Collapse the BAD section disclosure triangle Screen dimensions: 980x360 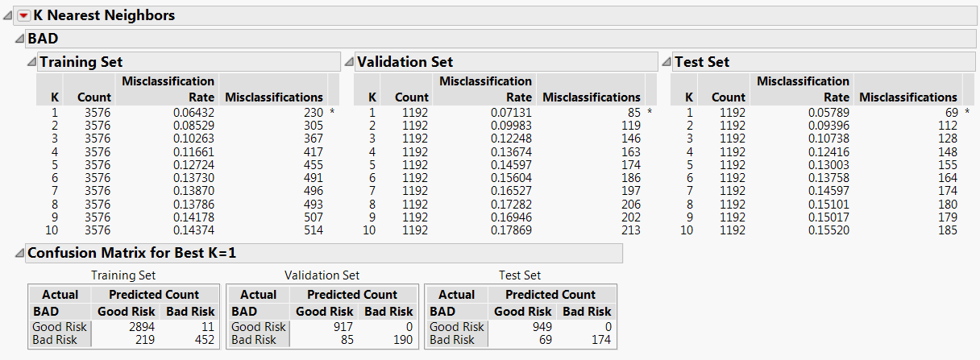tap(19, 38)
